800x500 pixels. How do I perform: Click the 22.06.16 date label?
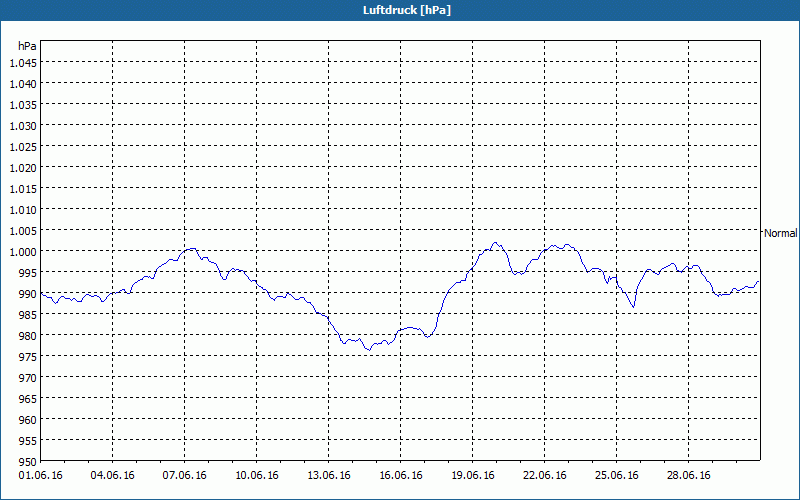click(x=544, y=476)
